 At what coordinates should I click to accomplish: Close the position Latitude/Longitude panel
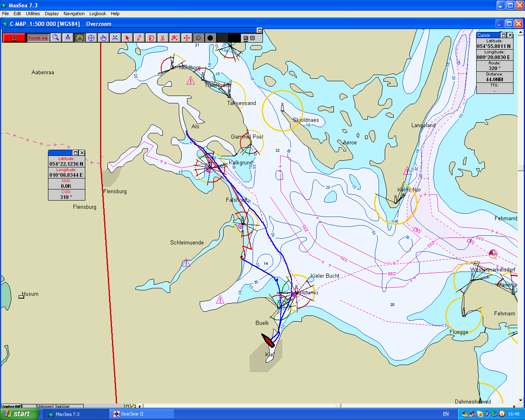point(82,153)
